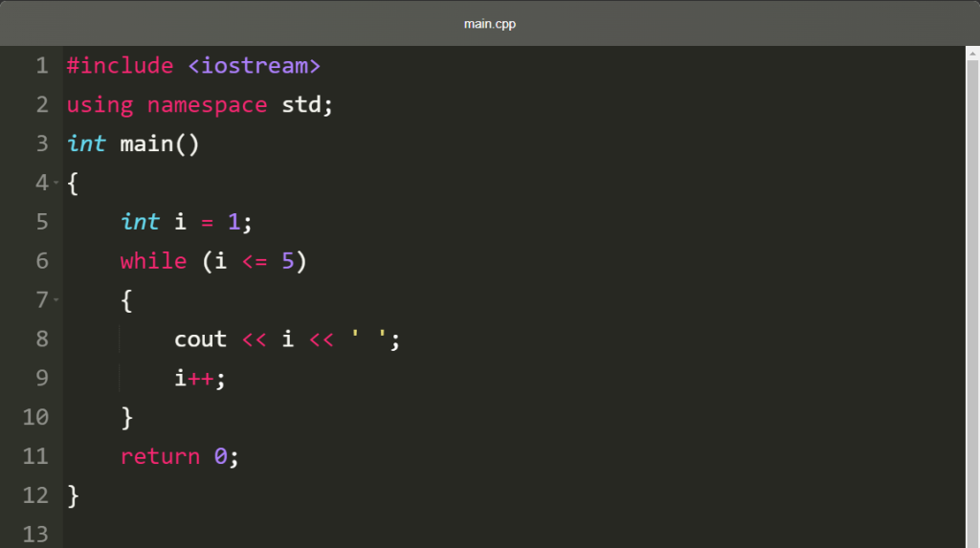Click the 'namespace' keyword
Image resolution: width=980 pixels, height=548 pixels.
(x=207, y=105)
